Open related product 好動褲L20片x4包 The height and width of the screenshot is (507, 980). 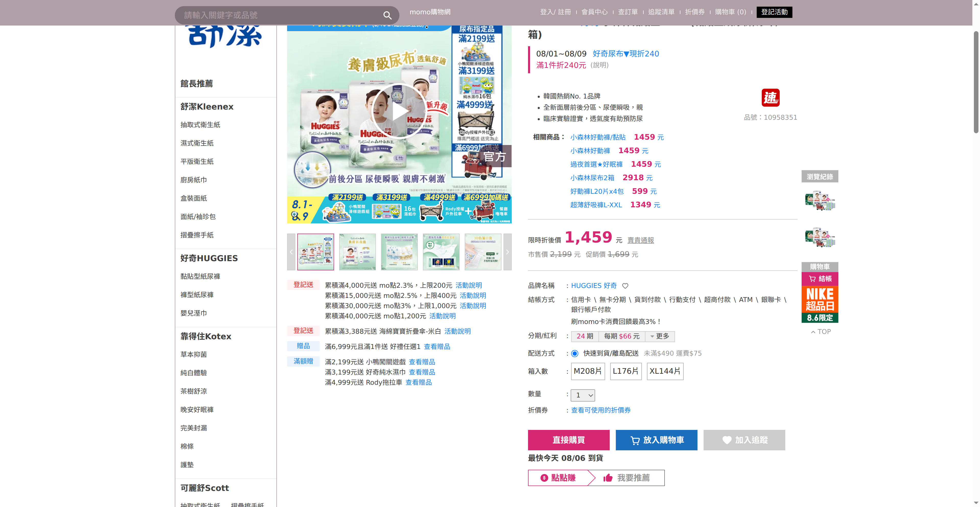tap(597, 191)
